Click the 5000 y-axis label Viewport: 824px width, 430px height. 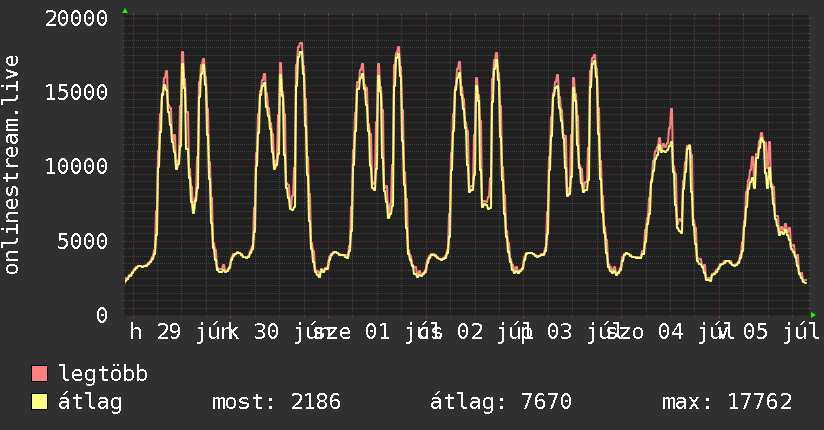(83, 241)
